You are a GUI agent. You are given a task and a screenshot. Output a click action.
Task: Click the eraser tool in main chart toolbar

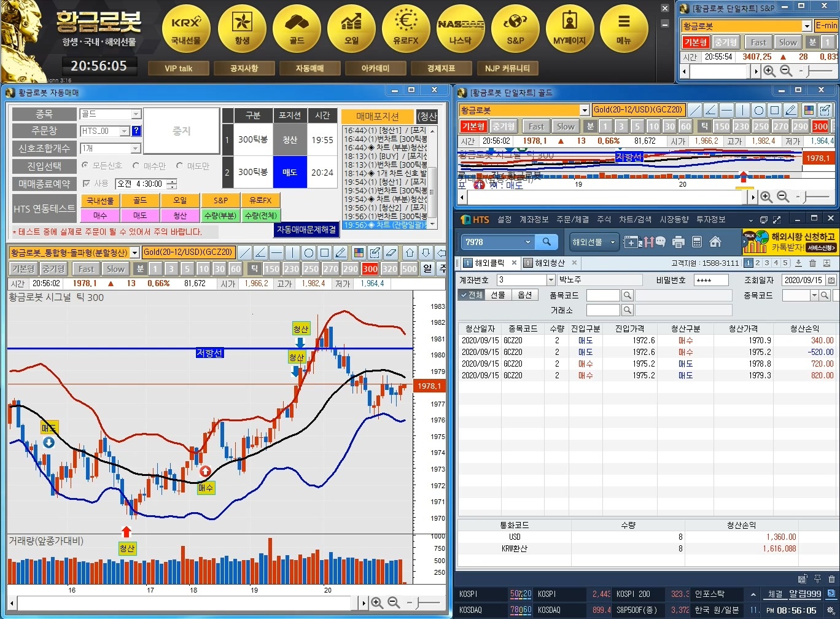(x=391, y=252)
